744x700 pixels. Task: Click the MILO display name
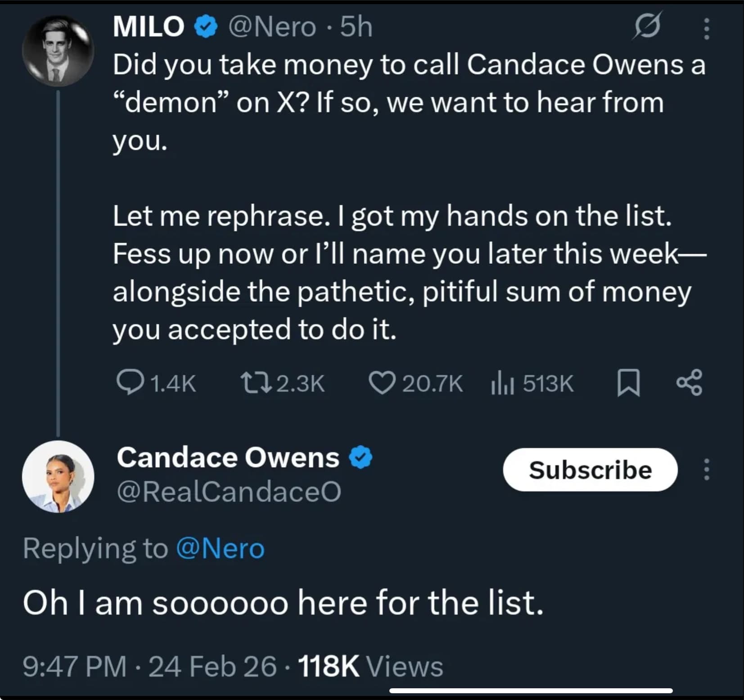(149, 26)
